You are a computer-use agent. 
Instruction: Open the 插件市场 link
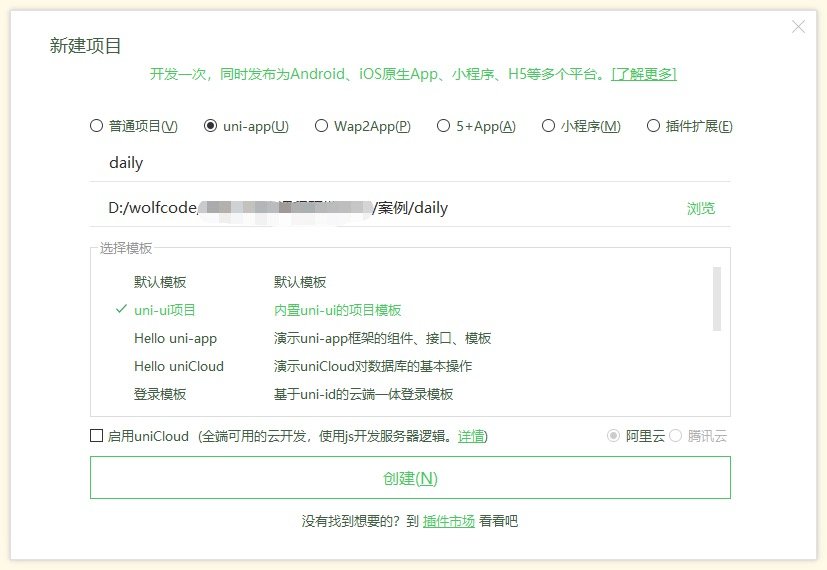point(449,521)
